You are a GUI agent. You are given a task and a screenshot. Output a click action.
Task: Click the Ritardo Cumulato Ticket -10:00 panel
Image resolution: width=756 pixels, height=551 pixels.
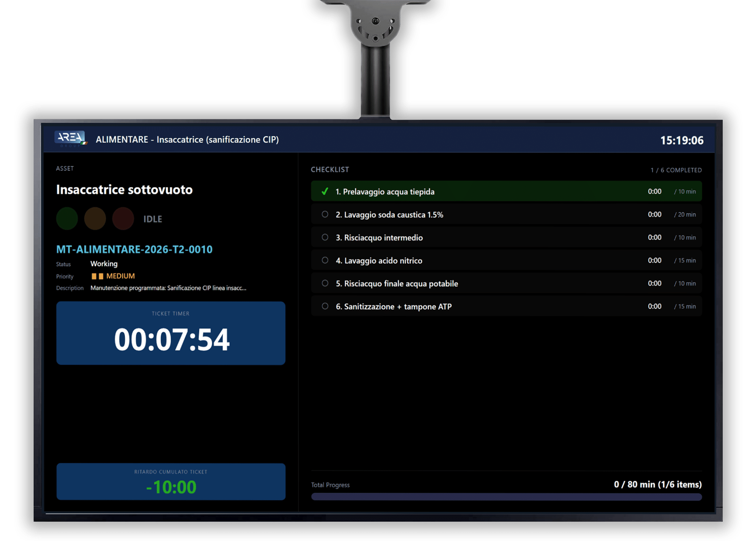point(171,482)
